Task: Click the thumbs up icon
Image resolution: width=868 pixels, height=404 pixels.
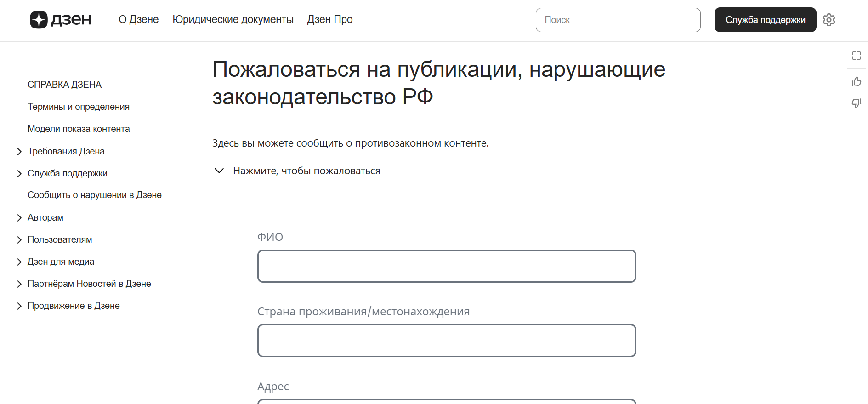Action: pyautogui.click(x=857, y=81)
